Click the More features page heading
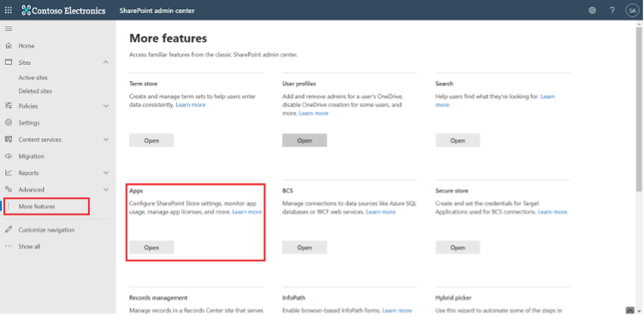The image size is (644, 316). (168, 38)
